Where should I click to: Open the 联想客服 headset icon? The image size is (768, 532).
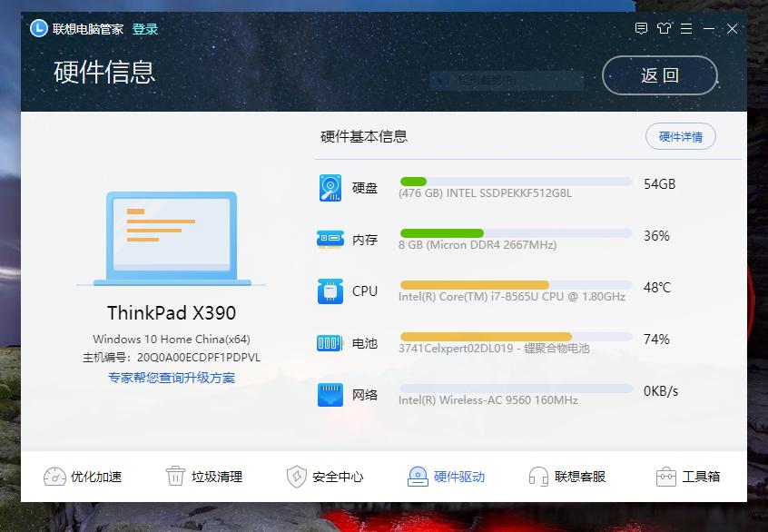click(x=538, y=476)
